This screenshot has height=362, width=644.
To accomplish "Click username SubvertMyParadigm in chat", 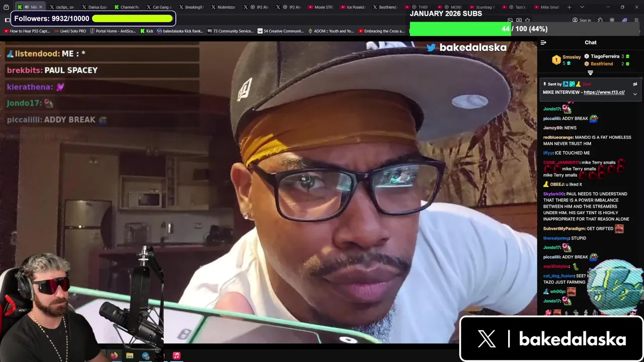I will pos(564,228).
